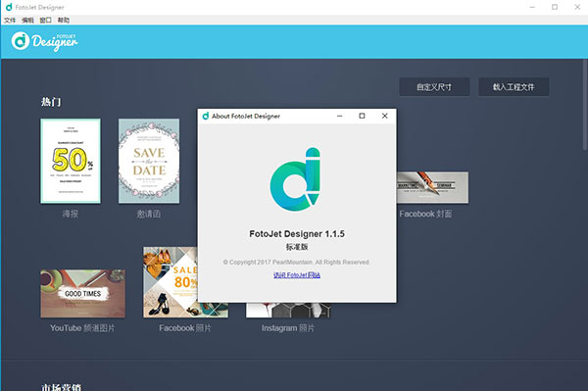Click the 标准版 edition text

point(297,247)
